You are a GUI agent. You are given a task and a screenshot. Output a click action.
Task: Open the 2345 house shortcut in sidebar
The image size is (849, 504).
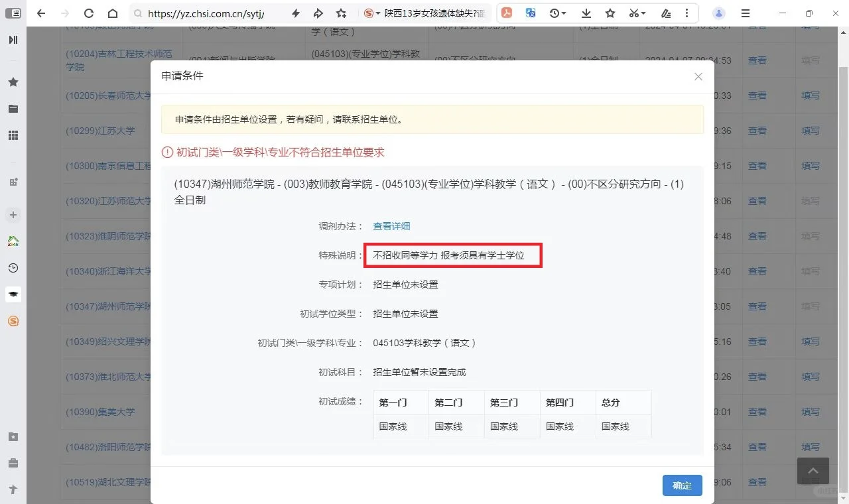[x=13, y=241]
